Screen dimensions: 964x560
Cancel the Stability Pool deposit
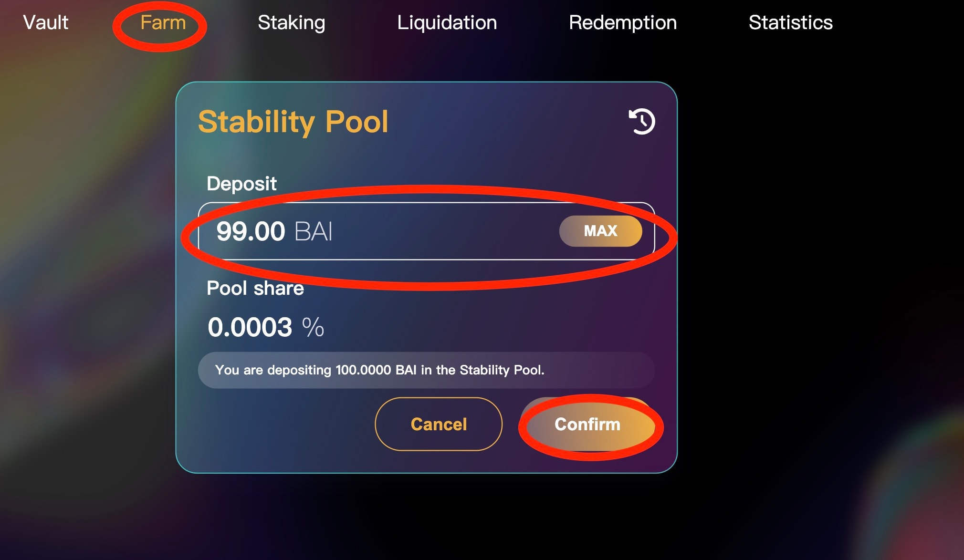438,424
